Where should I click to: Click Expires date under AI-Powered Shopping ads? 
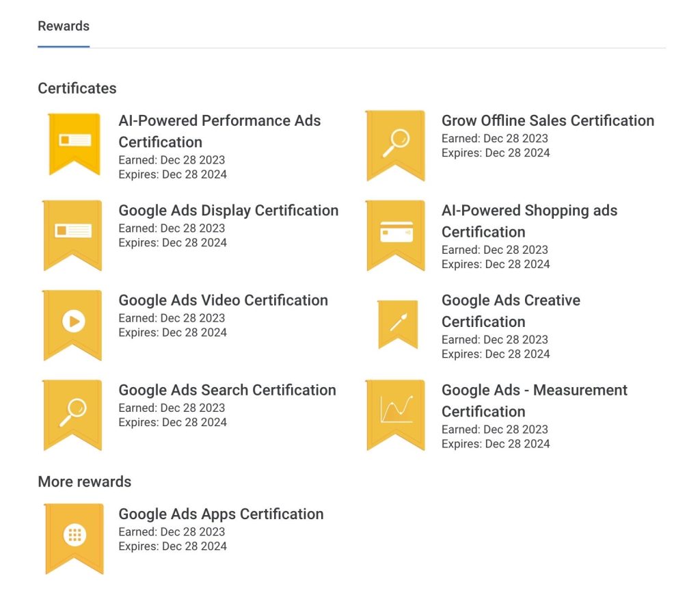pos(496,264)
